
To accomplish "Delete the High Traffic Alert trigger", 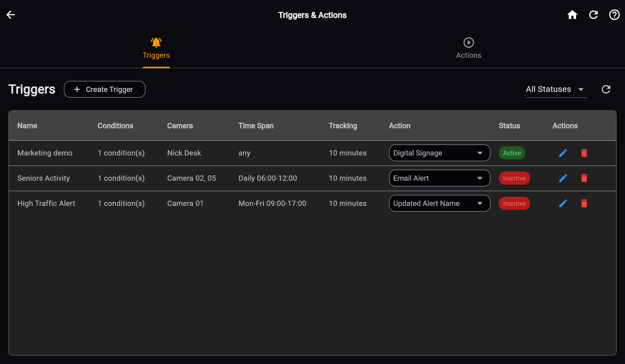I will (x=584, y=203).
